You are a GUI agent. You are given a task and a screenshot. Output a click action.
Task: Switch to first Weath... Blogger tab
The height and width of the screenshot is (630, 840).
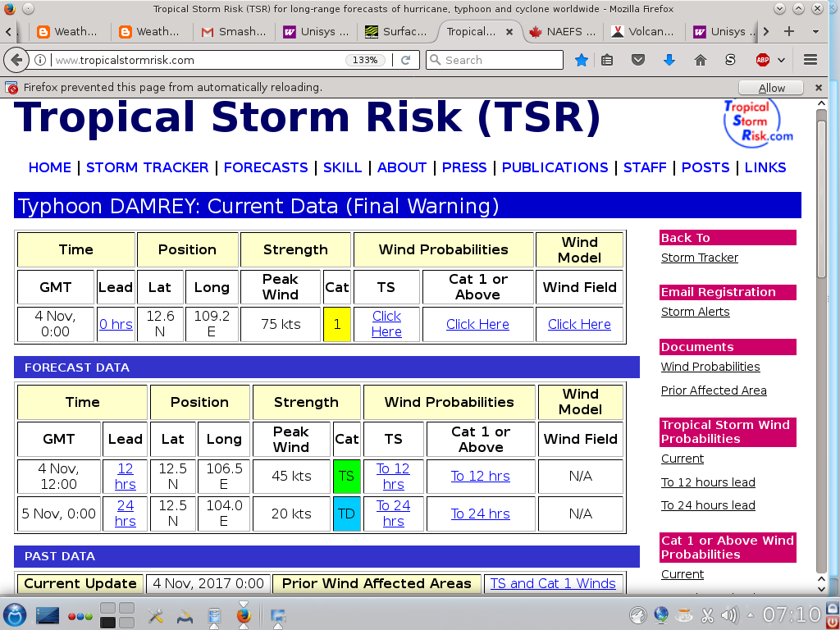67,32
